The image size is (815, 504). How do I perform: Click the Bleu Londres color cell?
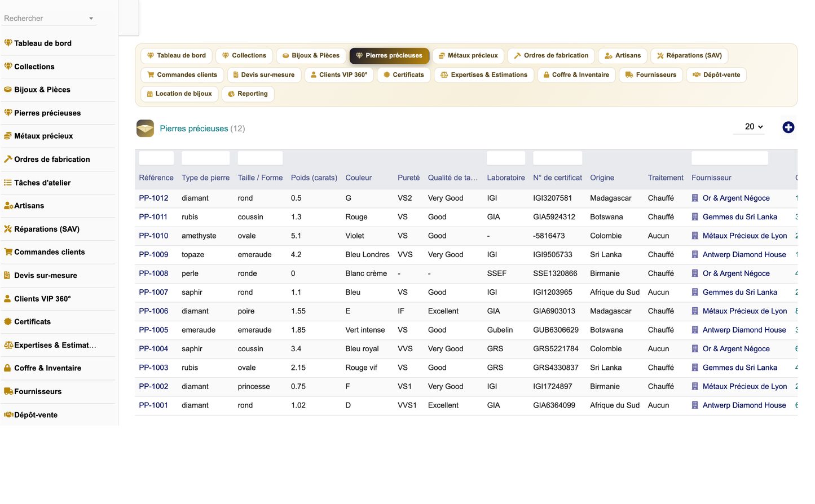coord(368,254)
